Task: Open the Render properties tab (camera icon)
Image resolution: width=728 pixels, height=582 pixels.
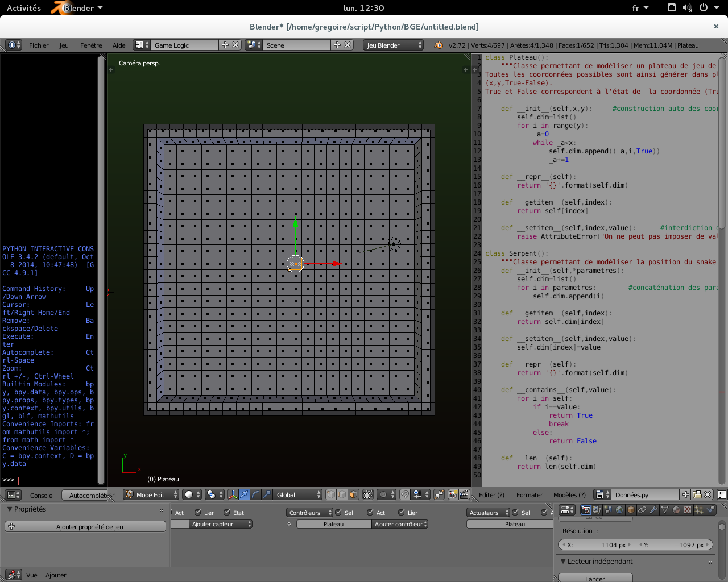Action: tap(586, 510)
